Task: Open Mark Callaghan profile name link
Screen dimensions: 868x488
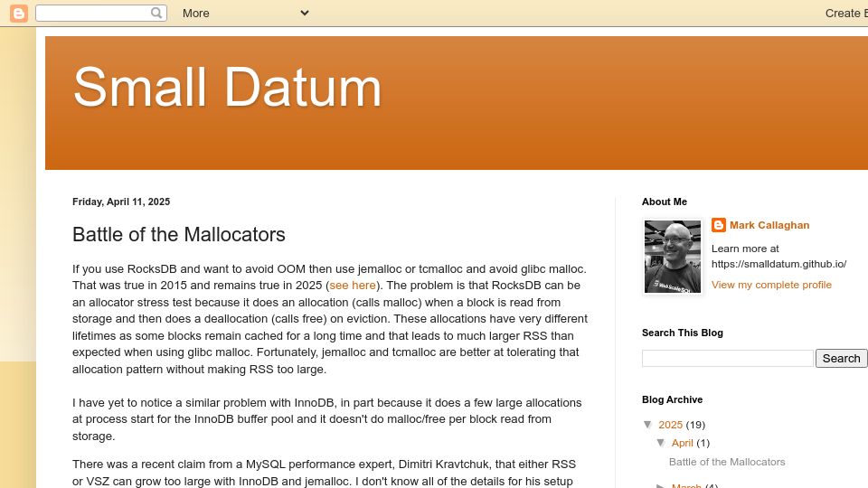Action: pos(769,225)
